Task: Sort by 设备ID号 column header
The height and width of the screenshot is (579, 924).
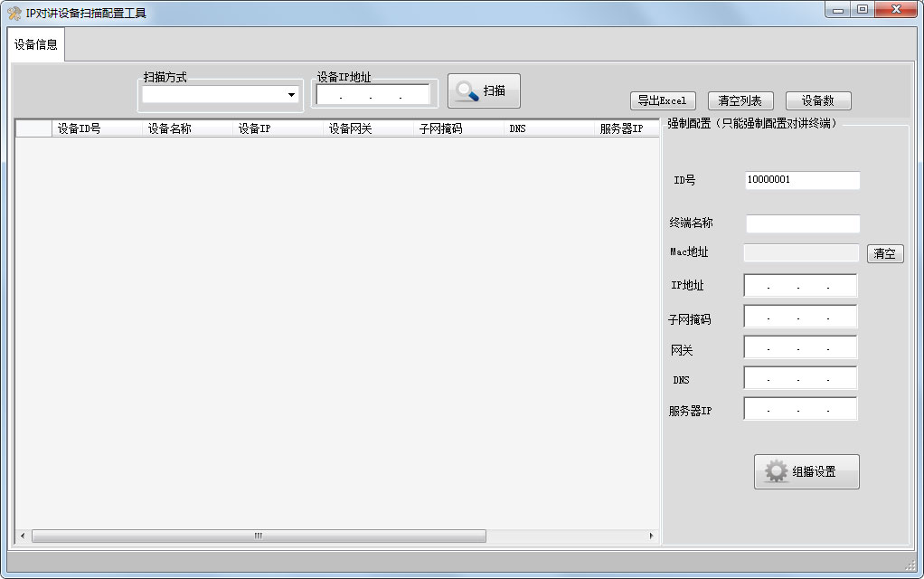Action: [98, 128]
